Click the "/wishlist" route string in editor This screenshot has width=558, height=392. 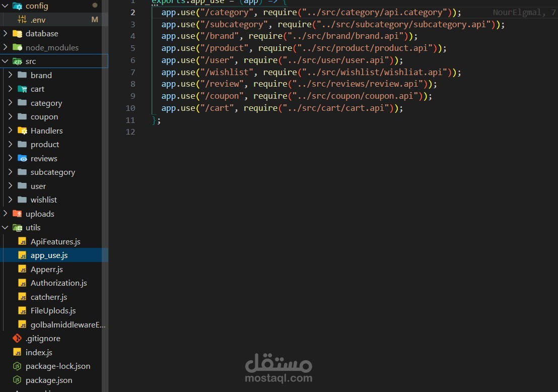[x=227, y=72]
